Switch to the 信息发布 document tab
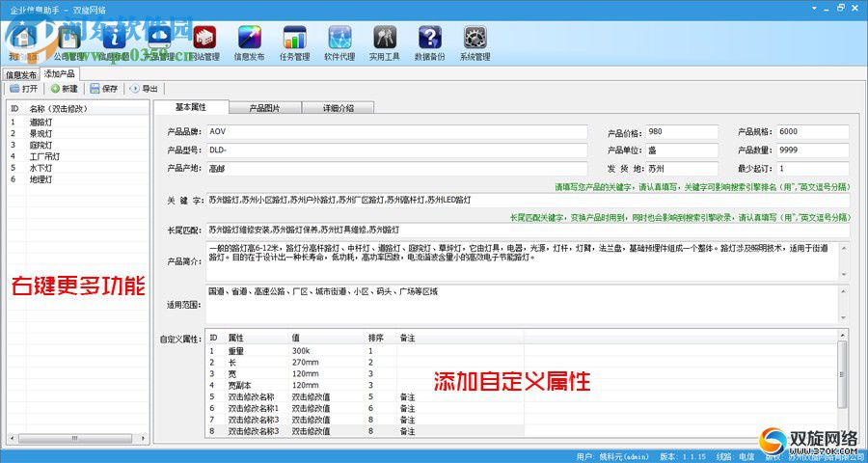 click(x=21, y=74)
